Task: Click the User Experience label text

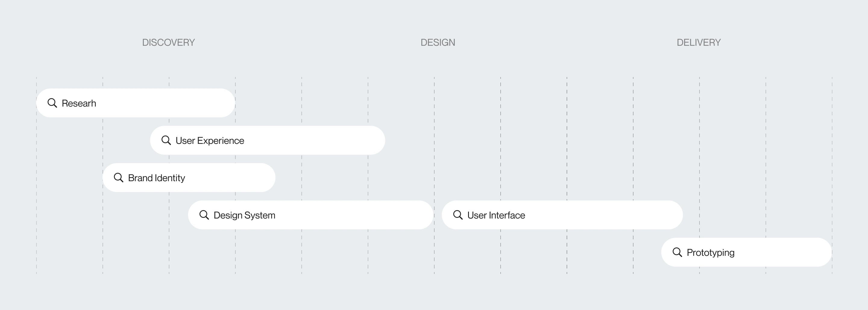Action: pos(210,141)
